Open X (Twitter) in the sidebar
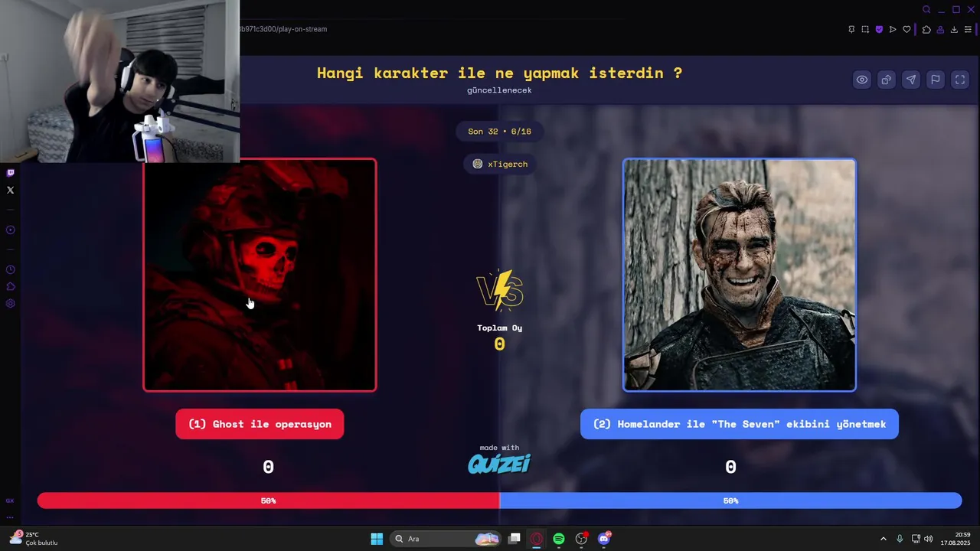 coord(10,190)
